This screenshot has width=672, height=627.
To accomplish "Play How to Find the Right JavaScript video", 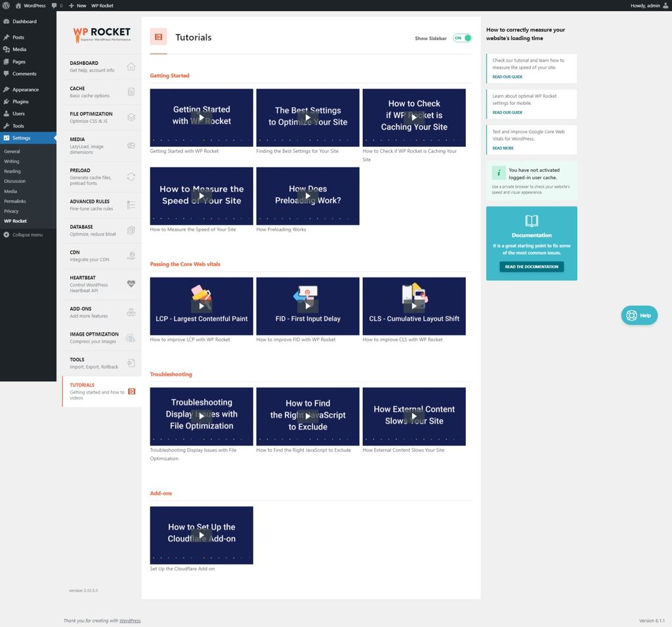I will [x=308, y=416].
